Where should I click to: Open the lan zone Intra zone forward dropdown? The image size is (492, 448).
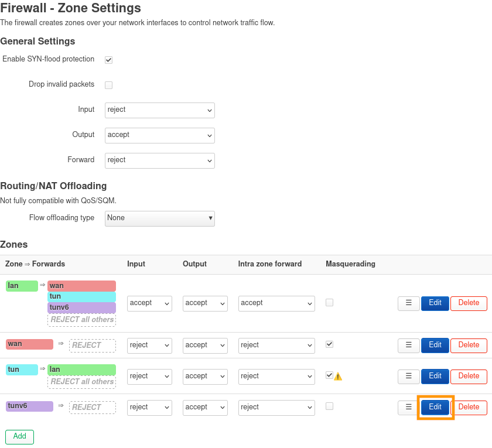point(276,303)
